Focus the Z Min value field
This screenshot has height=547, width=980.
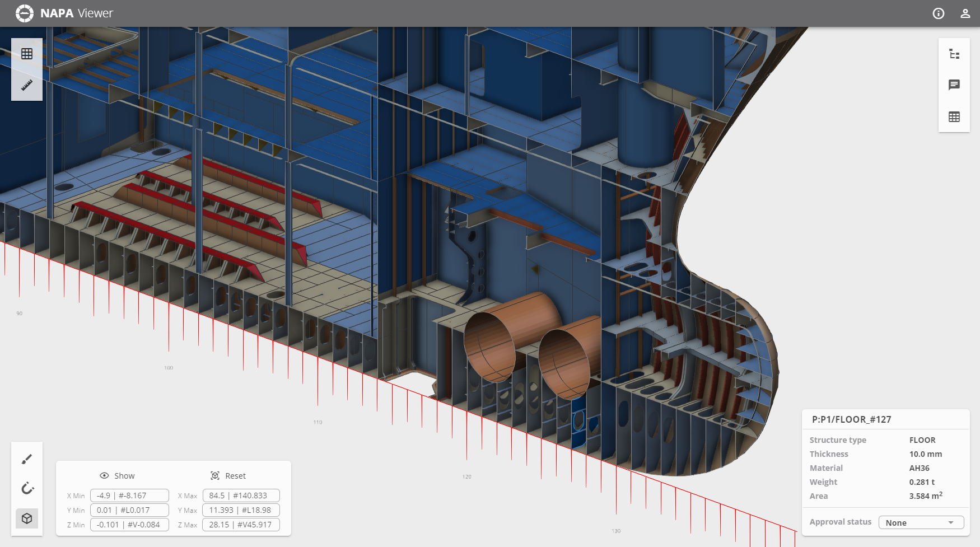[x=129, y=525]
